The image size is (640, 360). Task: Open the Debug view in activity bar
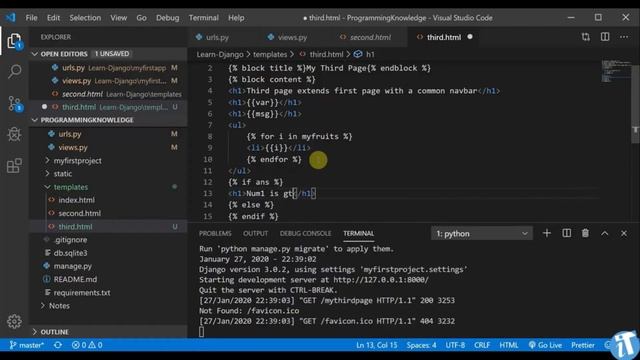pos(14,134)
